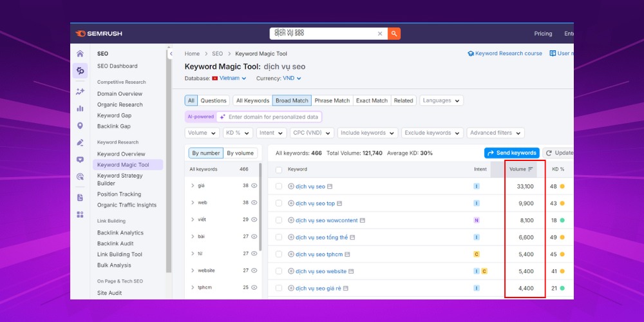Click plus icon beside dịch vụ seo top

[291, 204]
